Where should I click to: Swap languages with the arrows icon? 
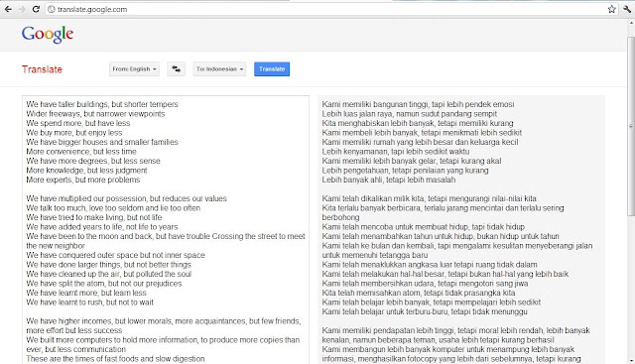point(177,68)
